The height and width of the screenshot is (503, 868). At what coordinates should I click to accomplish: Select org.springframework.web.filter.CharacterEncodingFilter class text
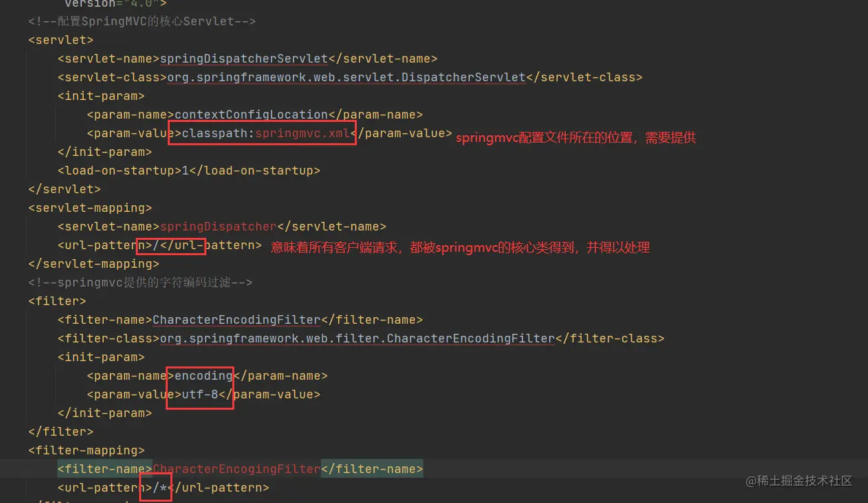point(357,338)
